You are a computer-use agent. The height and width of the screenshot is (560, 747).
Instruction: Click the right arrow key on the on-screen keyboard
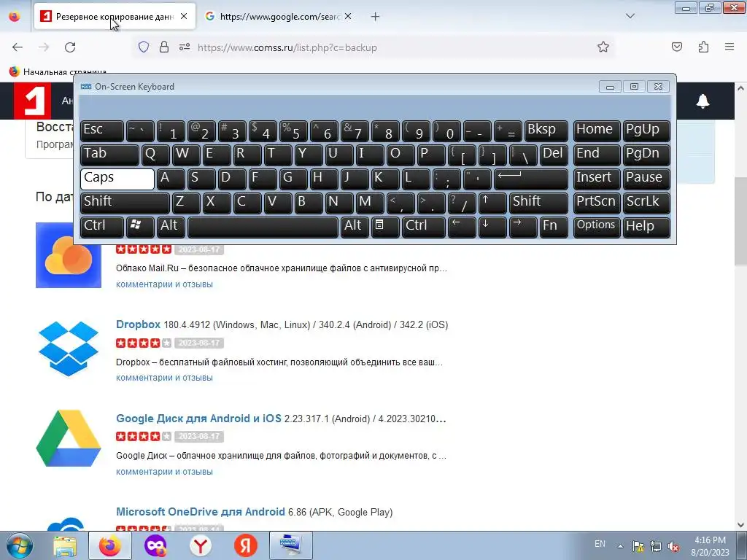523,227
